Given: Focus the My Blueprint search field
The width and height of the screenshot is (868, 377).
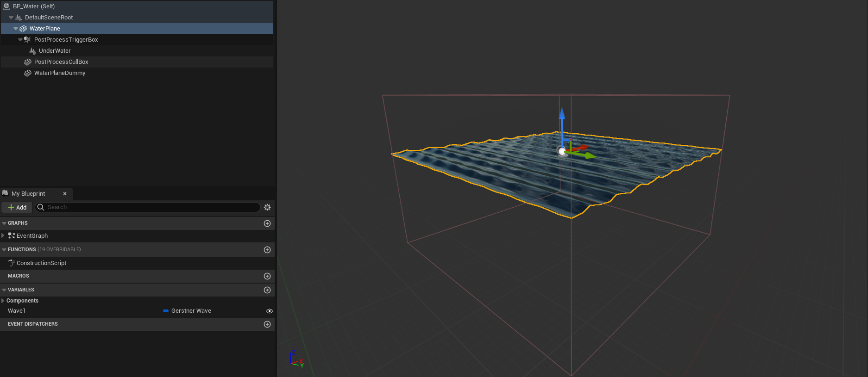Looking at the screenshot, I should (x=148, y=207).
